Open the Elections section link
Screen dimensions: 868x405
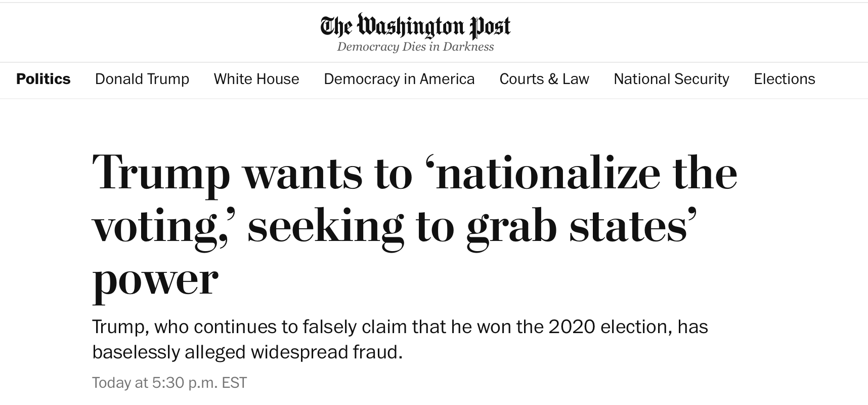[785, 79]
